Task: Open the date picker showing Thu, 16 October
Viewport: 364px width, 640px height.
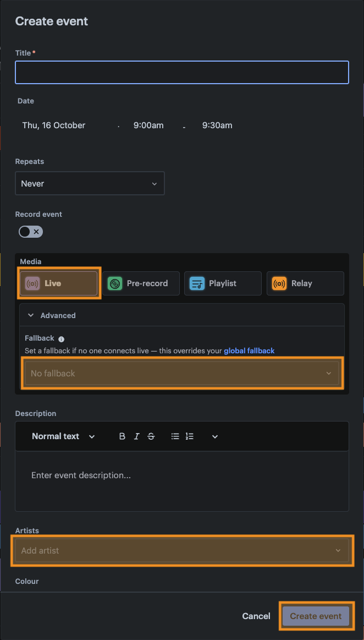Action: [54, 125]
